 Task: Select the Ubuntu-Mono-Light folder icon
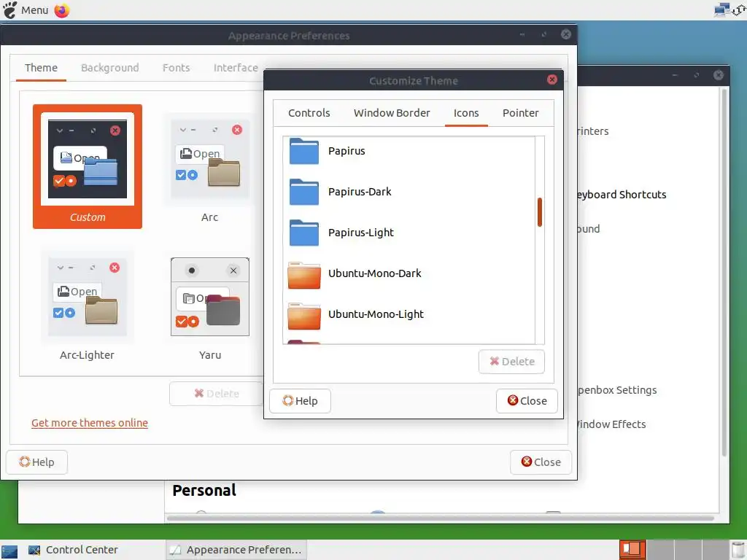point(304,316)
